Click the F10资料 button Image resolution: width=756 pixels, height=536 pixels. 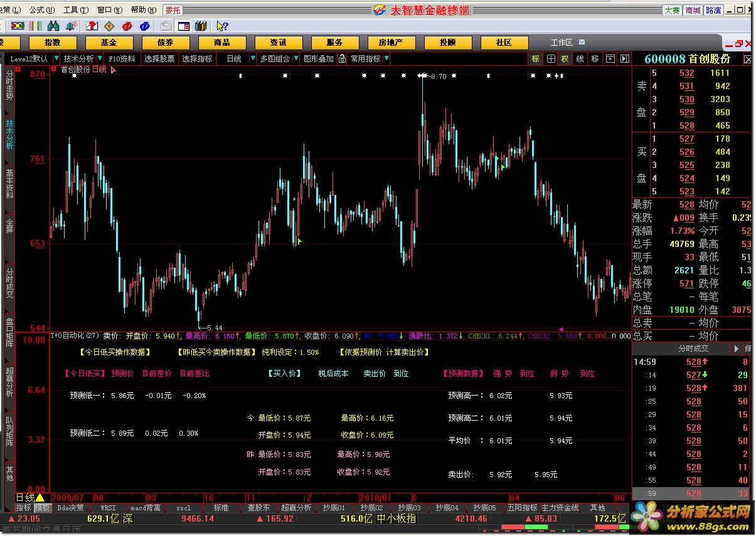pyautogui.click(x=122, y=59)
